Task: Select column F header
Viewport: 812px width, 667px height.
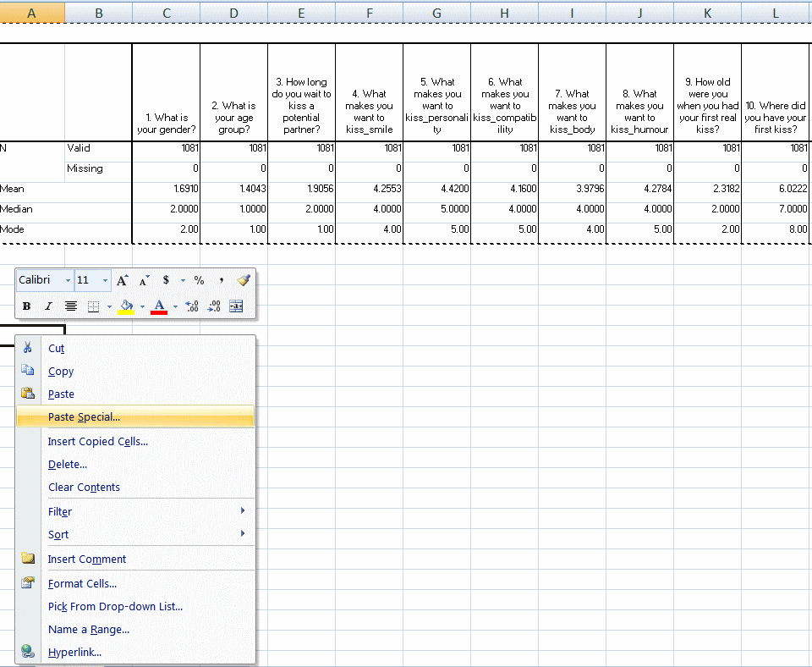Action: tap(370, 13)
